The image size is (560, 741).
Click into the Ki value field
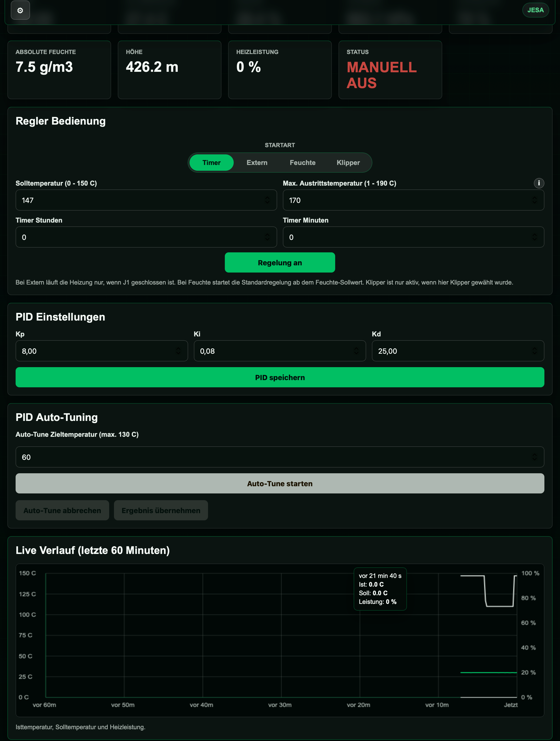tap(280, 351)
